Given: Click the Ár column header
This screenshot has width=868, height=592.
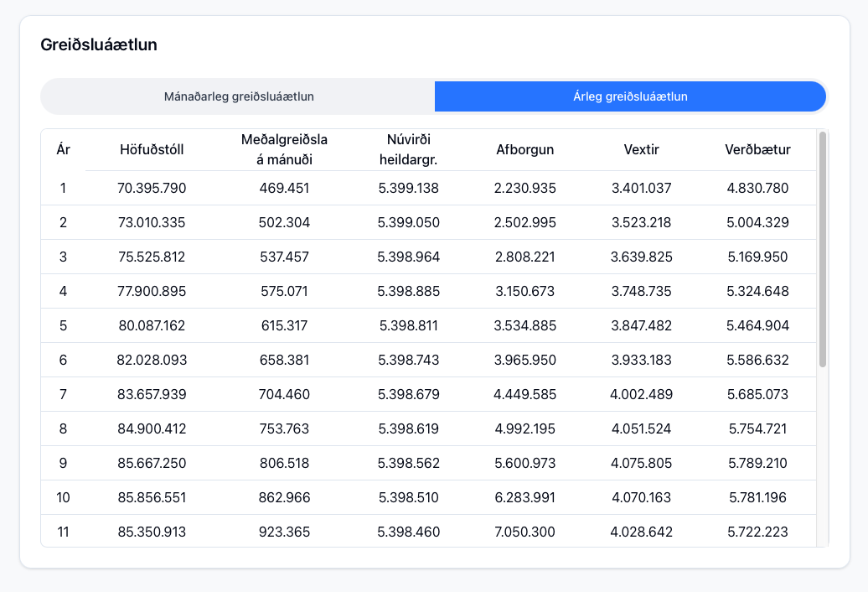Looking at the screenshot, I should (x=63, y=150).
